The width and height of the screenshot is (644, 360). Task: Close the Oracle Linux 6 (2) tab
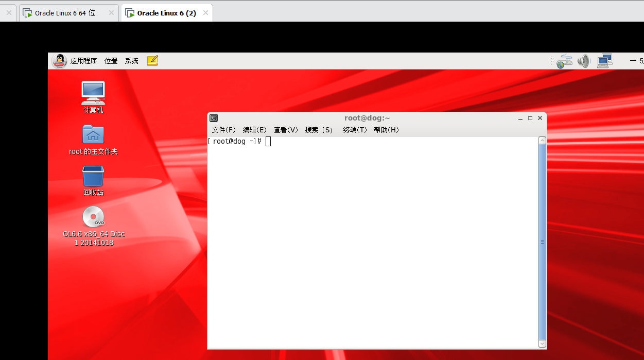point(205,13)
